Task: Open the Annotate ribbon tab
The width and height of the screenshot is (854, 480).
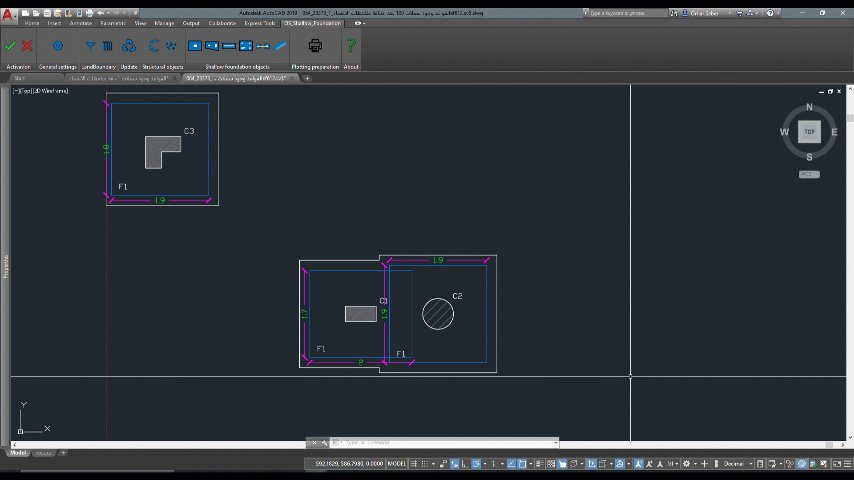Action: point(81,22)
